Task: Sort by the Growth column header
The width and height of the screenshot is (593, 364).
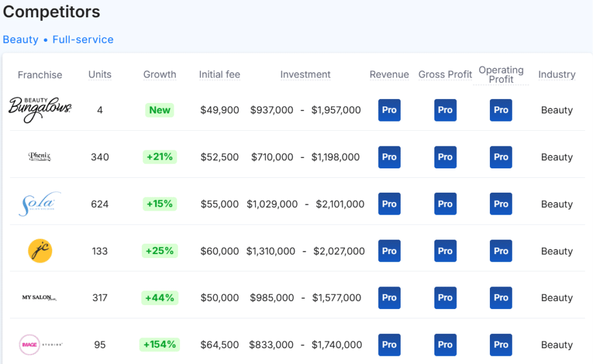Action: 160,75
